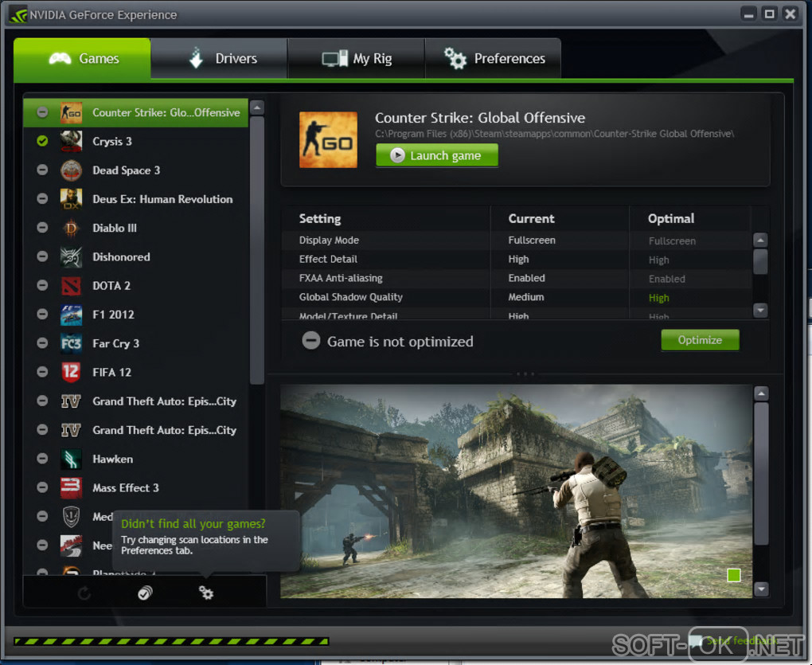Click Counter Strike optimization status indicator
Image resolution: width=812 pixels, height=665 pixels.
(x=42, y=112)
